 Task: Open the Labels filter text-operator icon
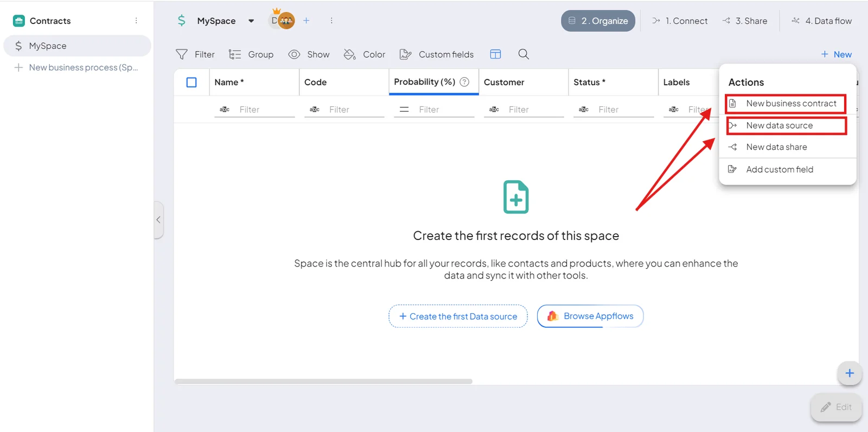(x=674, y=110)
